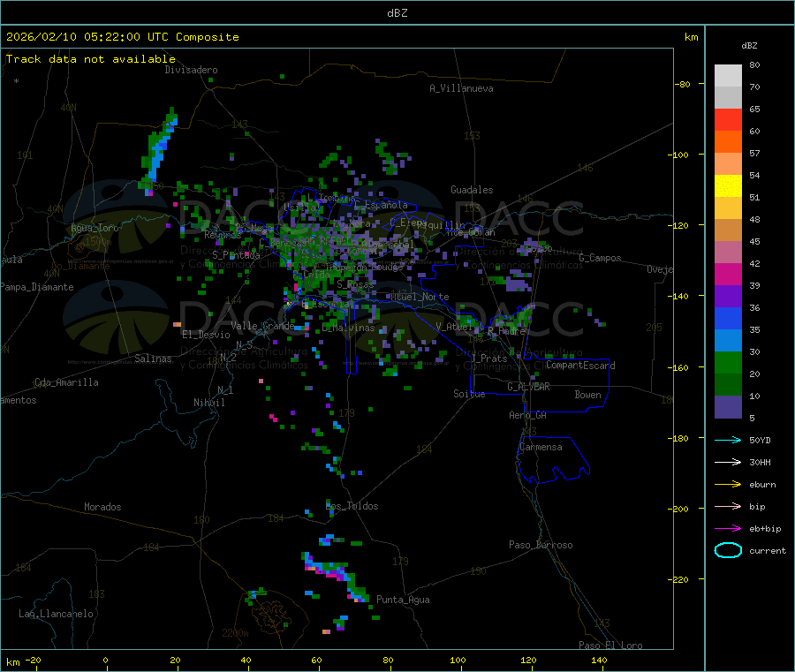The height and width of the screenshot is (672, 795).
Task: Click the 60 dBZ red color swatch
Action: [728, 119]
